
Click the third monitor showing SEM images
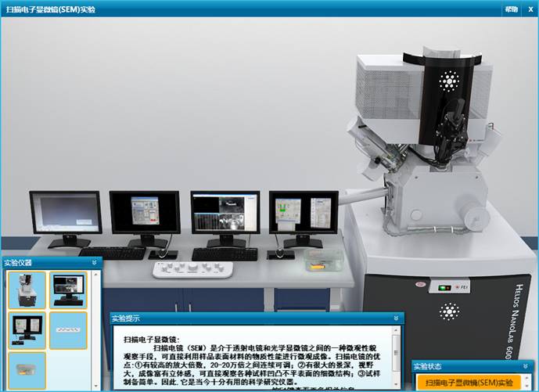coord(225,216)
